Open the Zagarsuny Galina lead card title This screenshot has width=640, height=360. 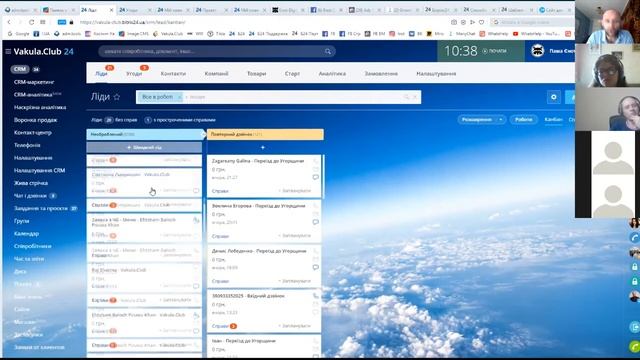coord(258,161)
